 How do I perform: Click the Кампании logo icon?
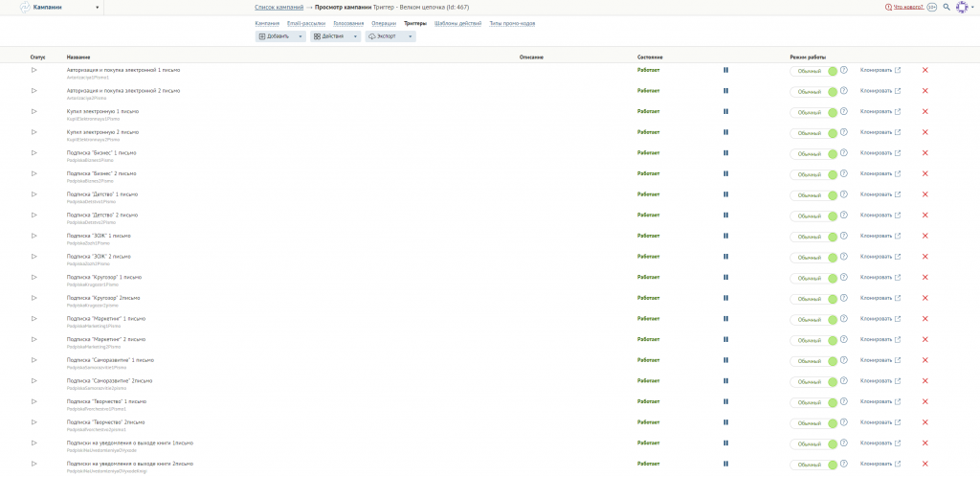[x=25, y=8]
